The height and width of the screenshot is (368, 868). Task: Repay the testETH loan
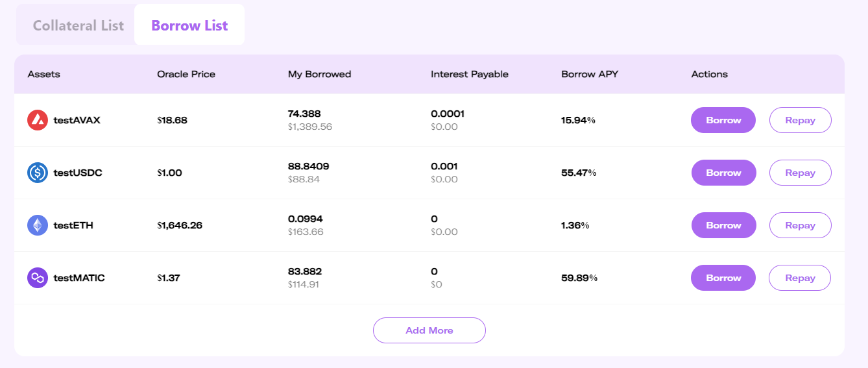coord(800,225)
